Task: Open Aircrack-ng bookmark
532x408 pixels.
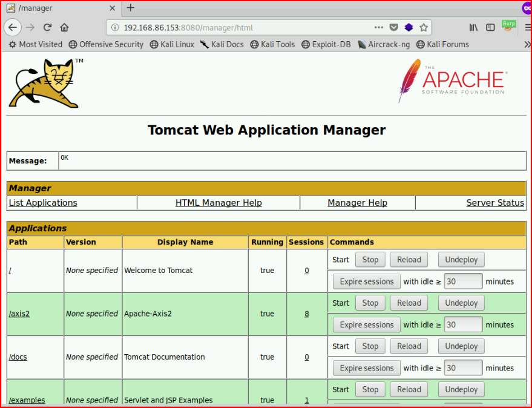Action: [384, 44]
